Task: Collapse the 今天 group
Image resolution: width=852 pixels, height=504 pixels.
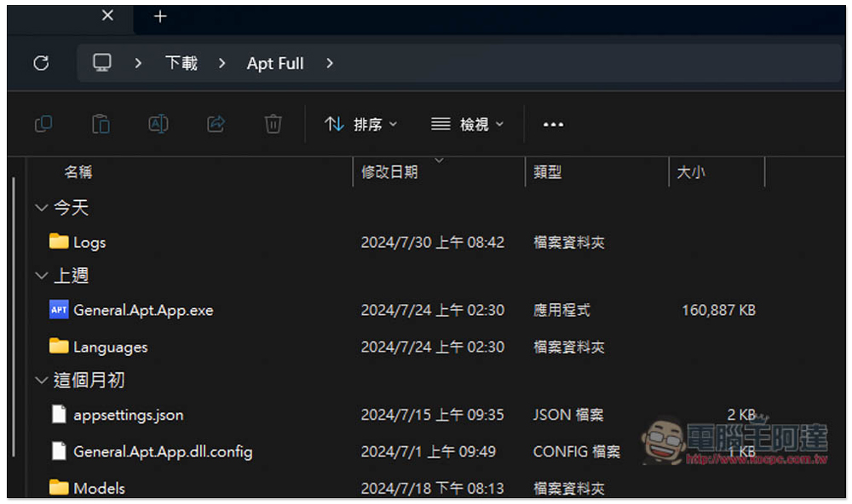Action: [41, 208]
